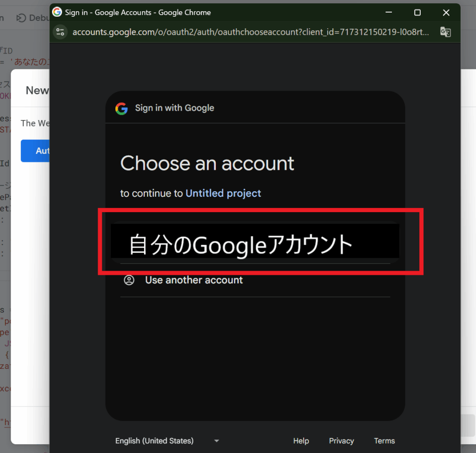Click the Google logo in the sign-in card header
The image size is (476, 453).
(121, 108)
